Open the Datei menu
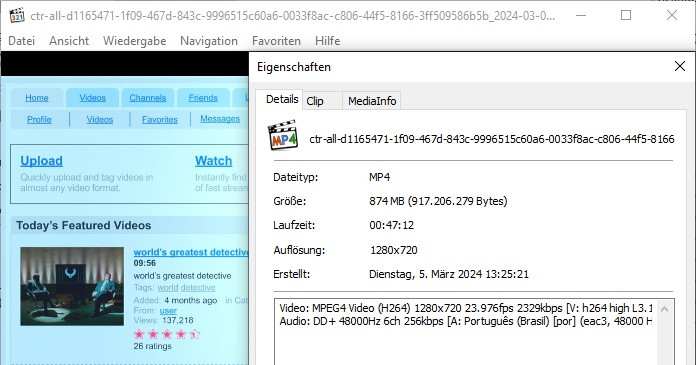Viewport: 696px width, 365px height. tap(21, 41)
